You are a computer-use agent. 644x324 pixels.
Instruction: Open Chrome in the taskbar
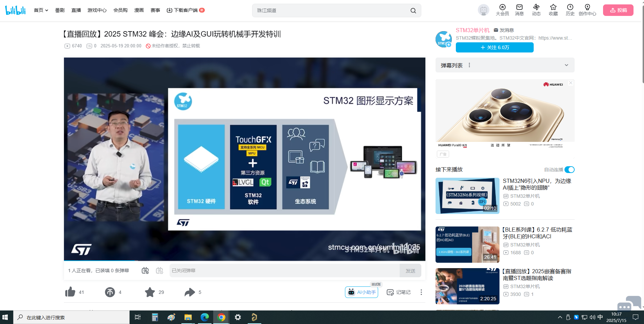click(x=221, y=317)
